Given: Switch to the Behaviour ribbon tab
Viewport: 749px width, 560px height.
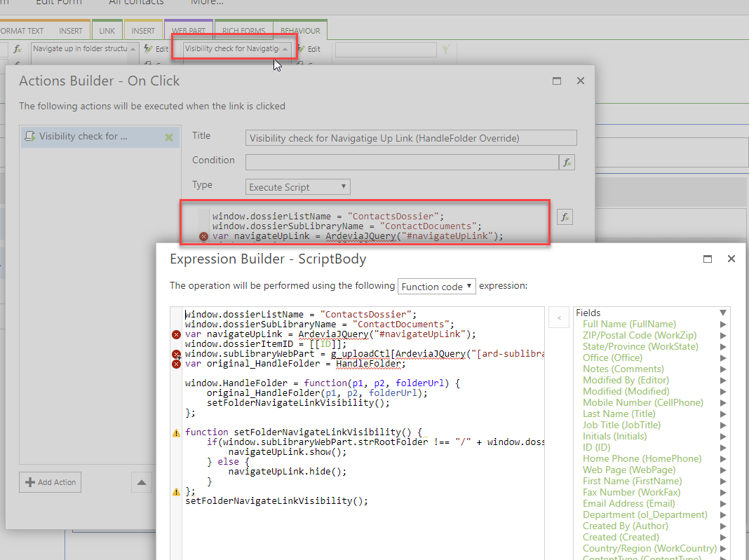Looking at the screenshot, I should pyautogui.click(x=300, y=31).
